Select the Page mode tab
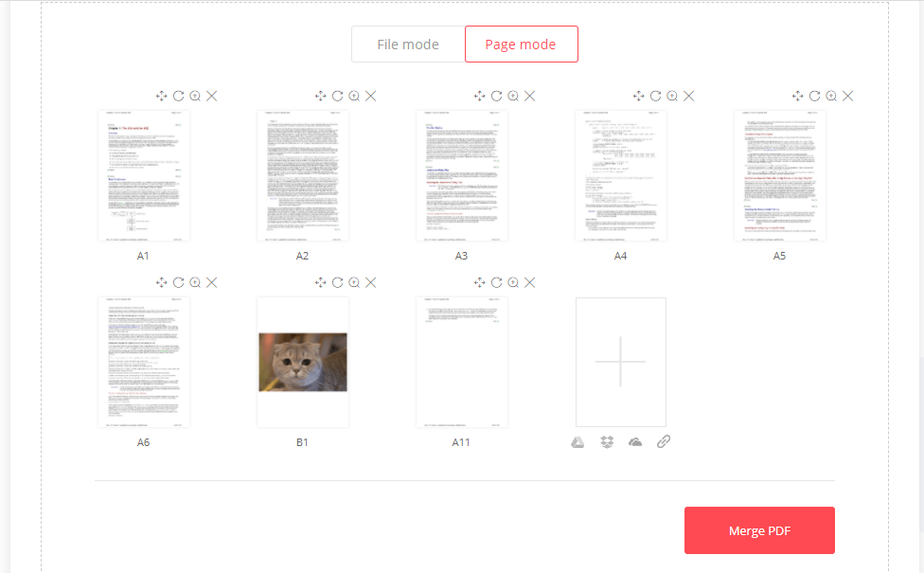 [521, 45]
